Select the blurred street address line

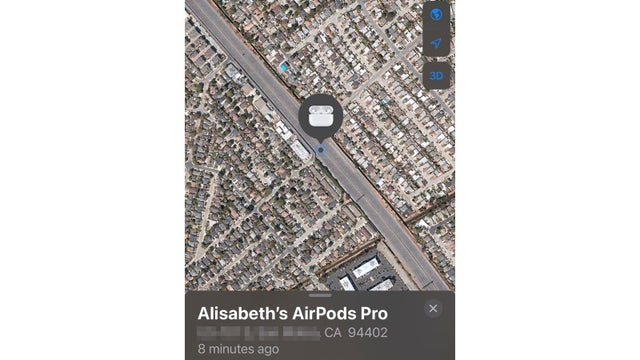[x=259, y=333]
